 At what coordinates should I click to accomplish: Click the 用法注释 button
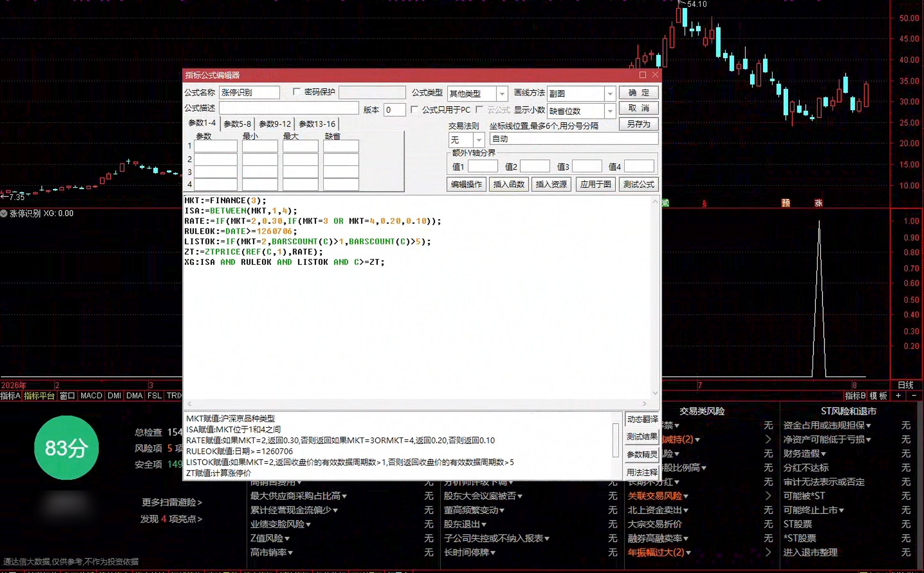pos(642,472)
